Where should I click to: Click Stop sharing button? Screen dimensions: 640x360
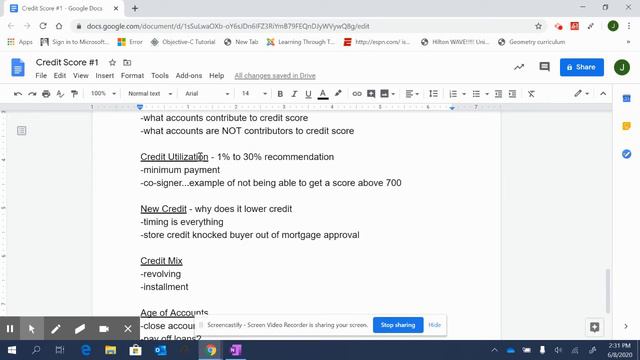tap(398, 325)
